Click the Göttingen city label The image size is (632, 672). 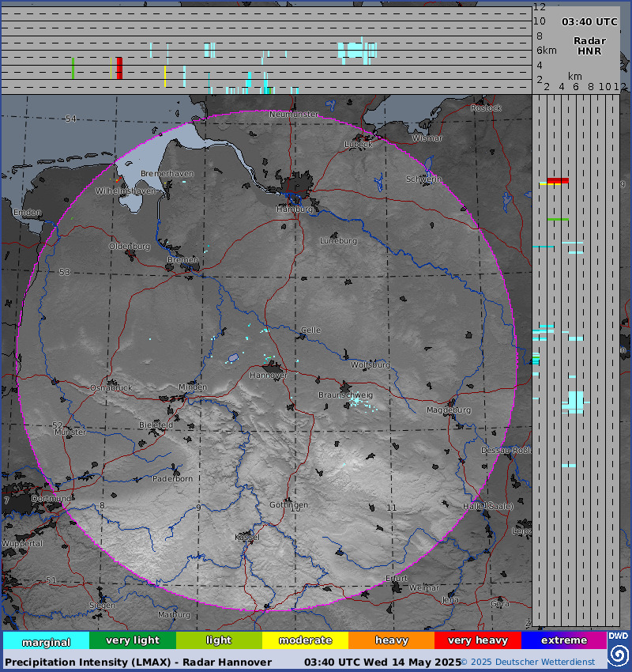[288, 505]
